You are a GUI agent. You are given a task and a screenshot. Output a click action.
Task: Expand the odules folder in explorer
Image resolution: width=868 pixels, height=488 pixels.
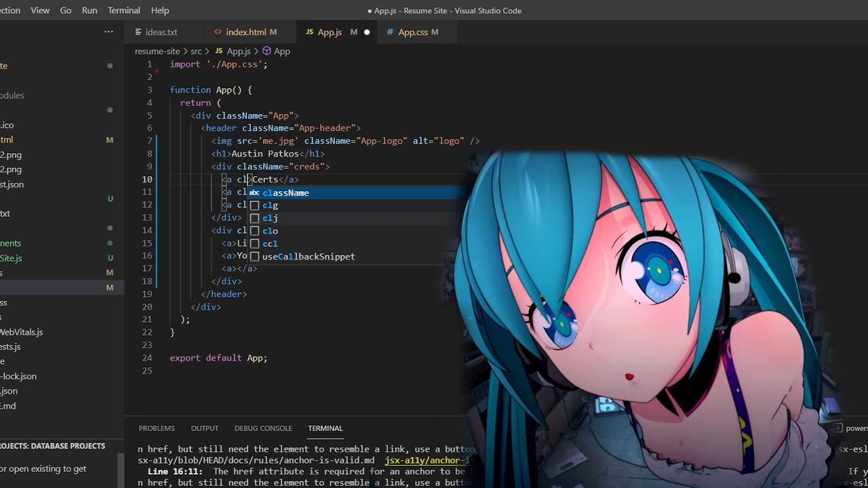click(12, 96)
